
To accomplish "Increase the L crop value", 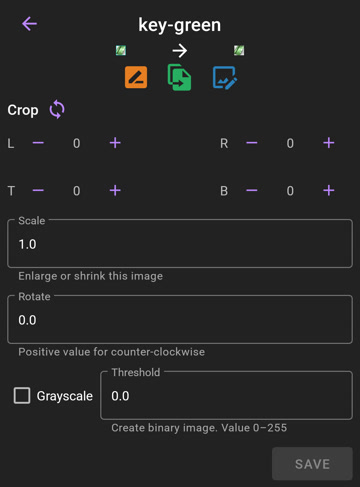I will pyautogui.click(x=115, y=143).
